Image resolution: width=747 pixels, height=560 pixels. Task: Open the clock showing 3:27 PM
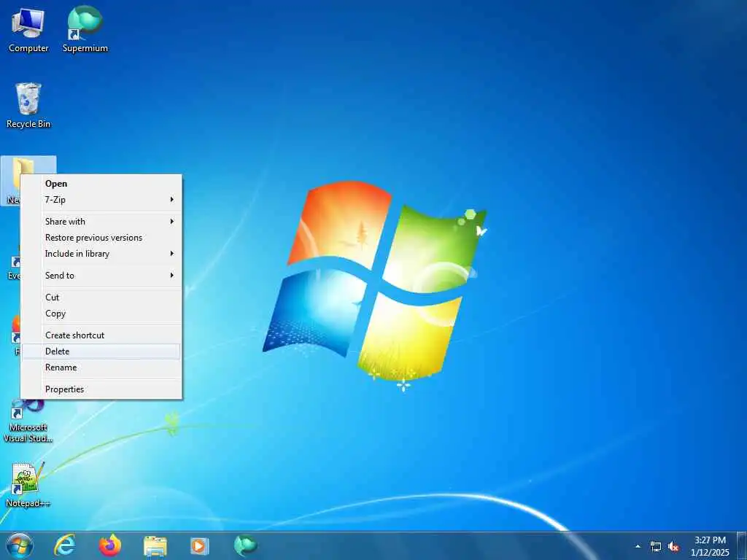pyautogui.click(x=710, y=545)
